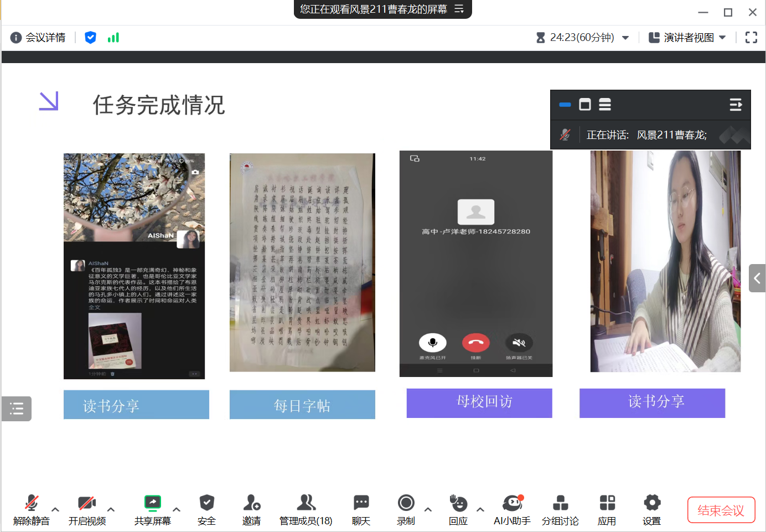
Task: Open 设置 settings gear
Action: (652, 509)
